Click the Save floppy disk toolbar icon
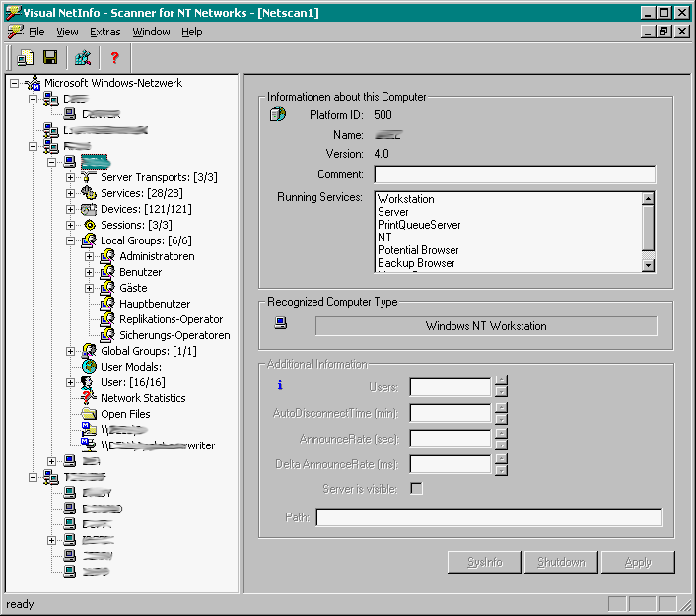This screenshot has height=616, width=696. (49, 58)
